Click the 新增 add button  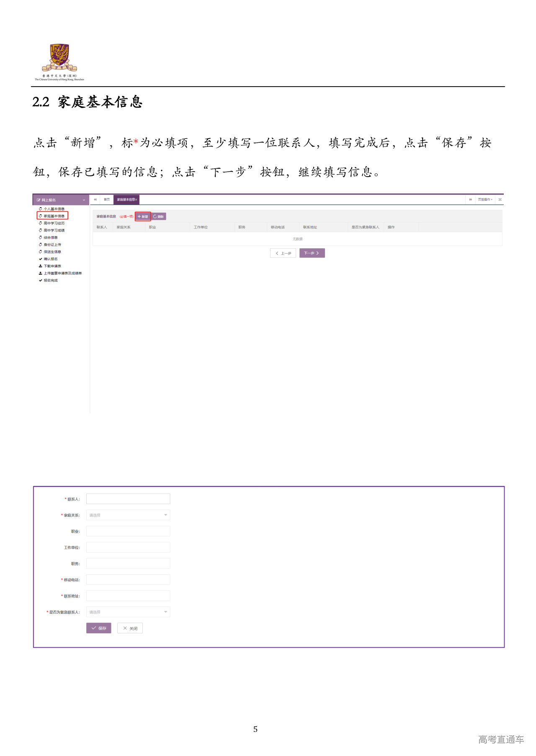coord(143,216)
